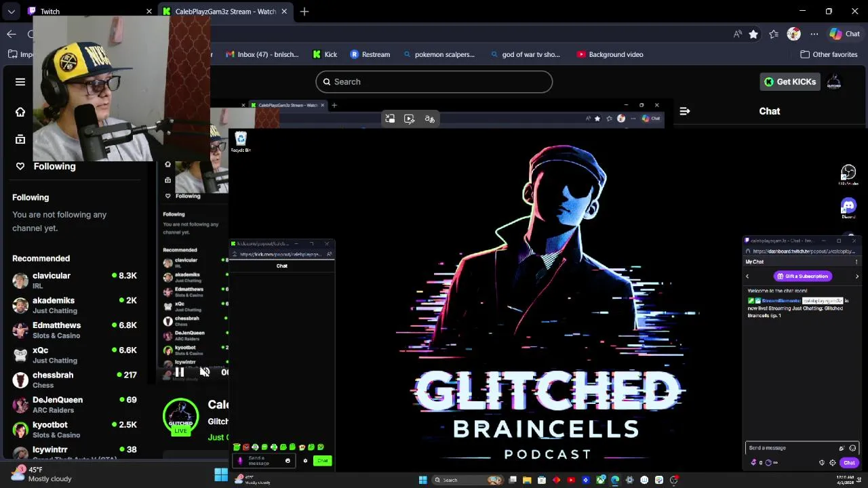Open the tab list dropdown arrow

pyautogui.click(x=12, y=12)
